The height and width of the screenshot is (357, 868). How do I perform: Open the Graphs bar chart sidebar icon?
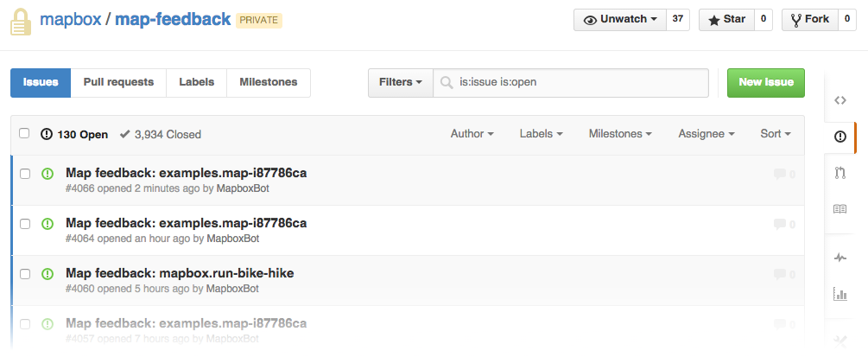[x=840, y=295]
